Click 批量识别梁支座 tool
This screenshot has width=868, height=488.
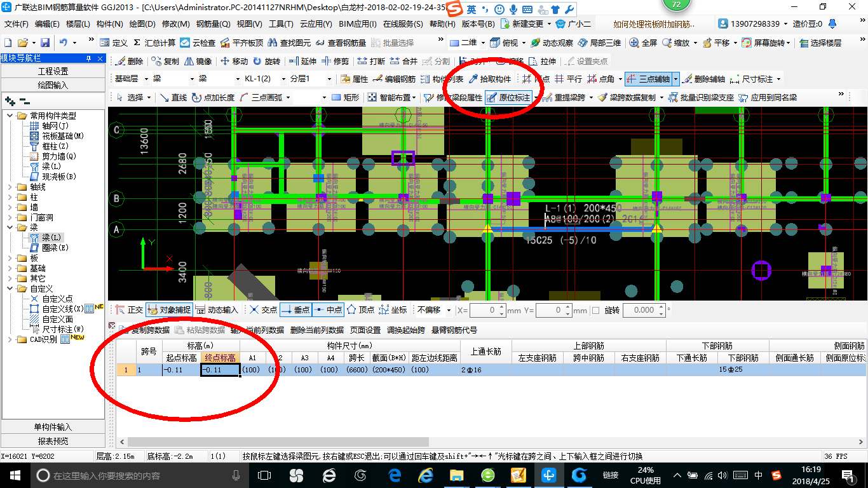[x=701, y=97]
